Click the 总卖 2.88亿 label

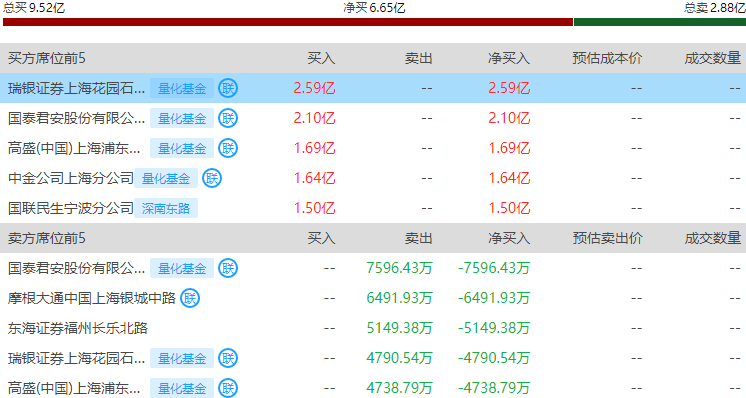(x=715, y=8)
